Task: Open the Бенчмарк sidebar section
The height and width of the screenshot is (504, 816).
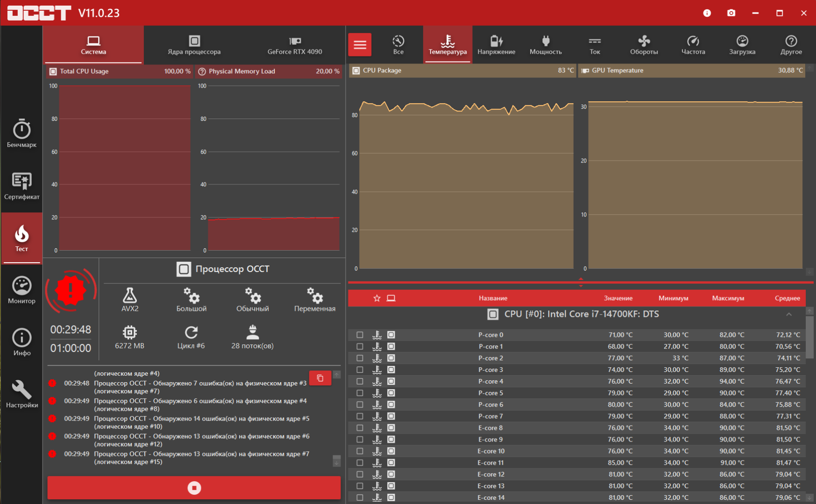Action: pyautogui.click(x=21, y=133)
